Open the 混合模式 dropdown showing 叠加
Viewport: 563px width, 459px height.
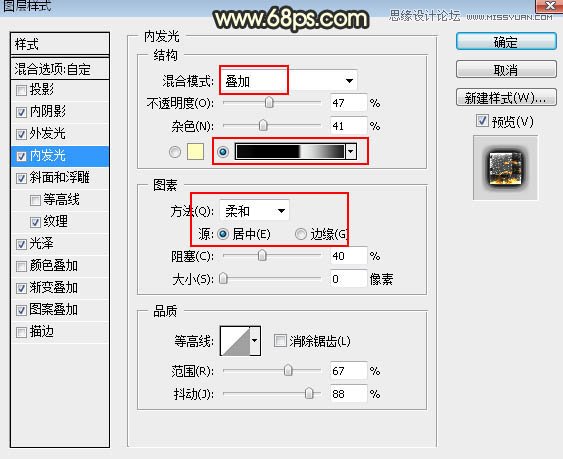click(288, 81)
